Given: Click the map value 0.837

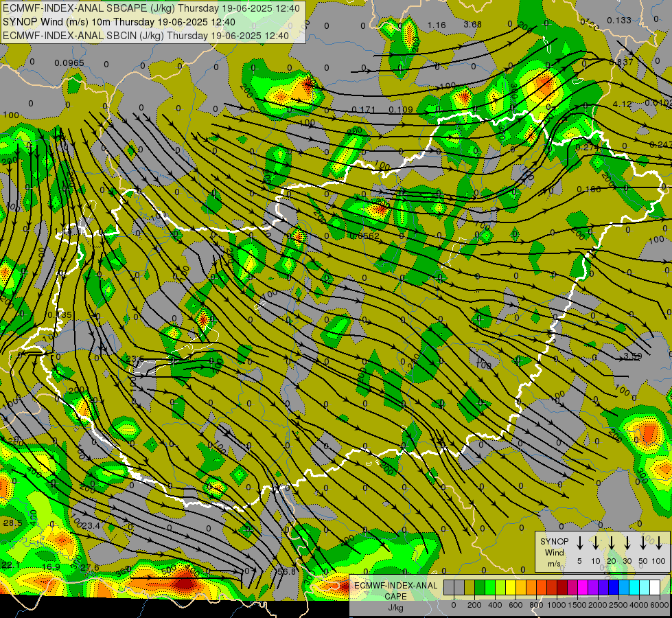Looking at the screenshot, I should [x=621, y=62].
